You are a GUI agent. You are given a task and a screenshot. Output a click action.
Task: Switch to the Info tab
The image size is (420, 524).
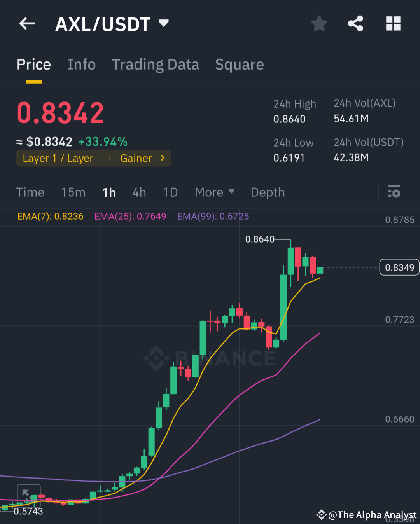click(82, 65)
